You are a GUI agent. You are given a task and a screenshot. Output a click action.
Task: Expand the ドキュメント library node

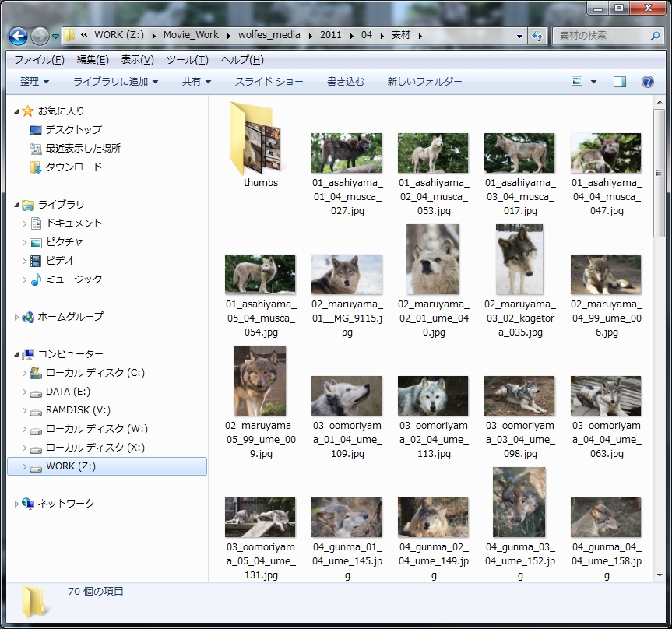[x=24, y=223]
